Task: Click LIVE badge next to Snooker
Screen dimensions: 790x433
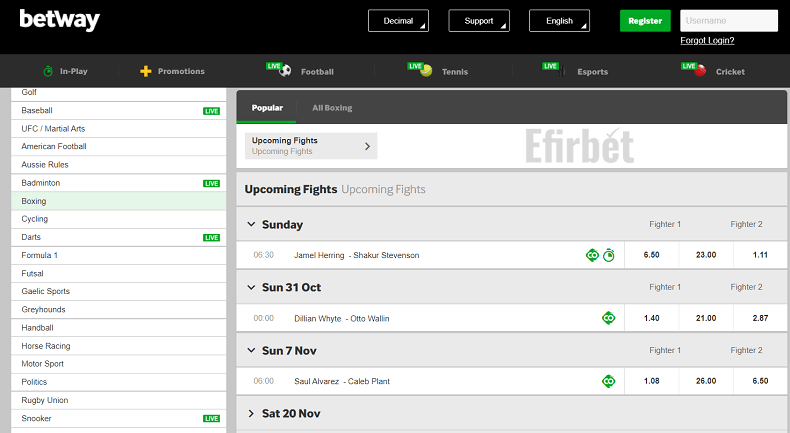Action: 211,418
